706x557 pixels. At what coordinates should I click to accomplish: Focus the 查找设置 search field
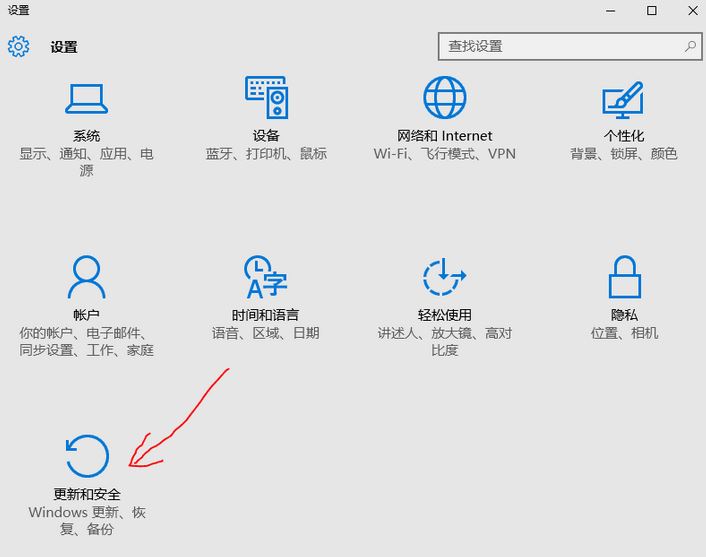[x=560, y=46]
